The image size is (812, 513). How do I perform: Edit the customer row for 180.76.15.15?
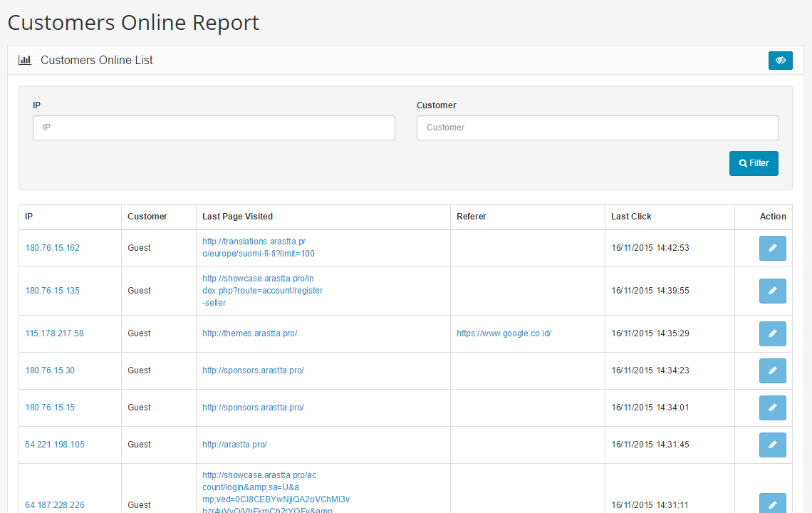pos(772,408)
